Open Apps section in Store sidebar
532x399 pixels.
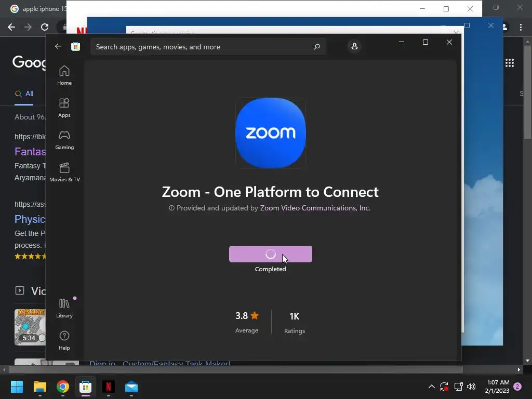point(64,108)
